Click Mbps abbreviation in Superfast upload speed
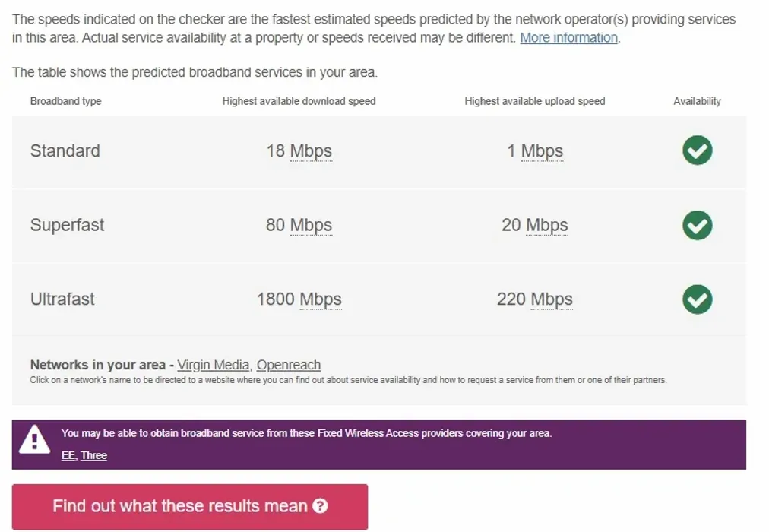The width and height of the screenshot is (769, 532). 546,225
